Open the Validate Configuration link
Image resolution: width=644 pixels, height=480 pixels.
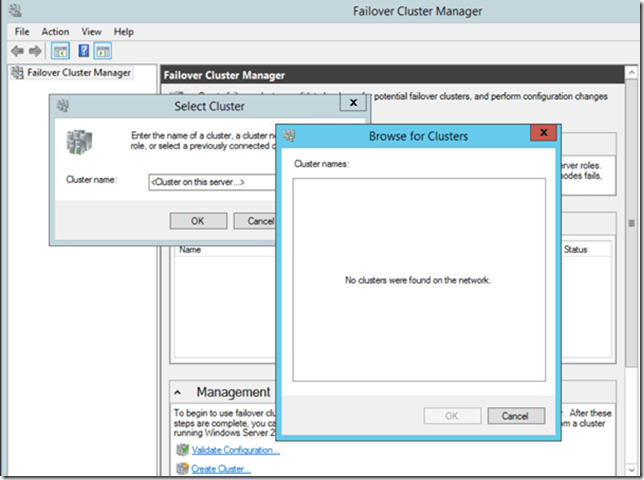coord(235,450)
